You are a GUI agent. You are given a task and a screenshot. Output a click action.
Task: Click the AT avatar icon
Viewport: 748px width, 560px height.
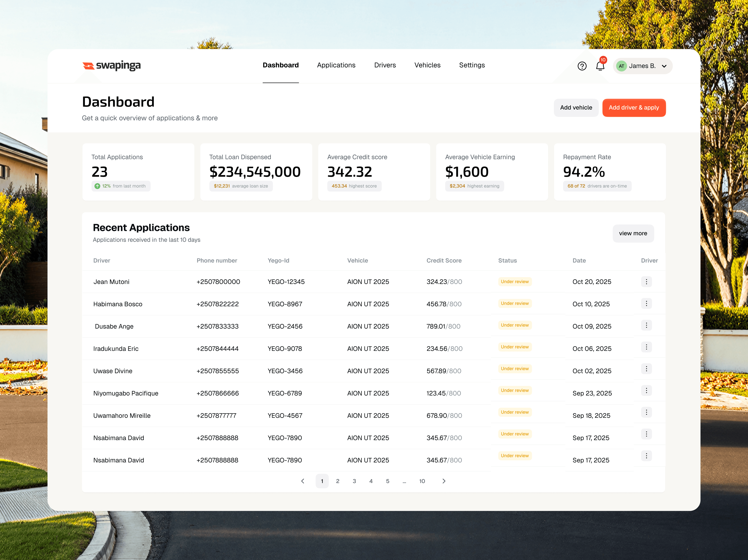(621, 66)
